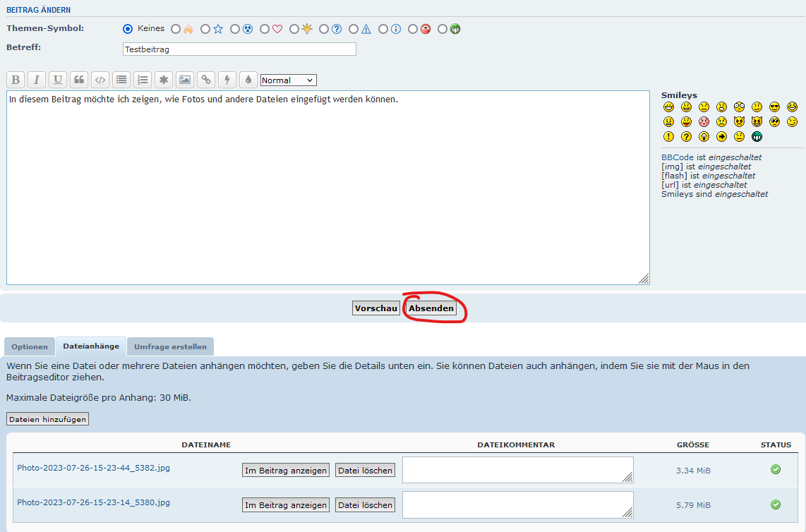Click the underline formatting button
This screenshot has width=806, height=532.
point(58,80)
